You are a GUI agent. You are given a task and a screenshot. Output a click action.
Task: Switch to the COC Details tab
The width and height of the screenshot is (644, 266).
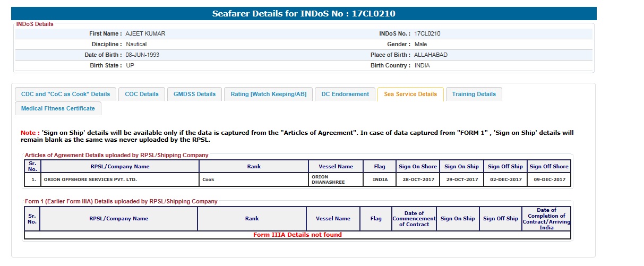tap(142, 94)
